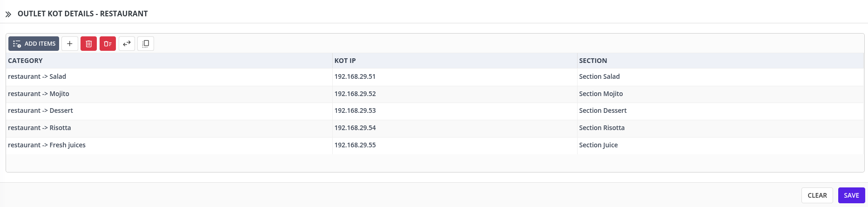Image resolution: width=868 pixels, height=207 pixels.
Task: Click the Section column header
Action: tap(593, 61)
